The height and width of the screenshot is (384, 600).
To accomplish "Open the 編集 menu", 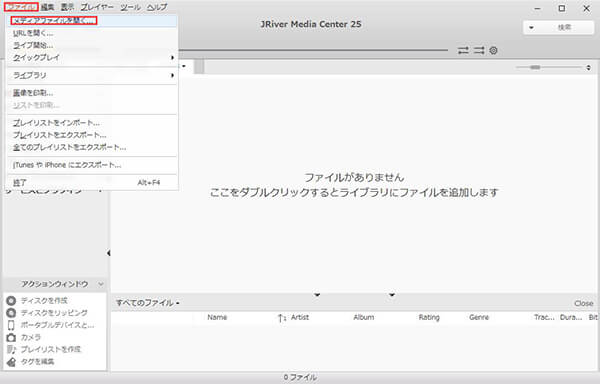I will click(47, 7).
